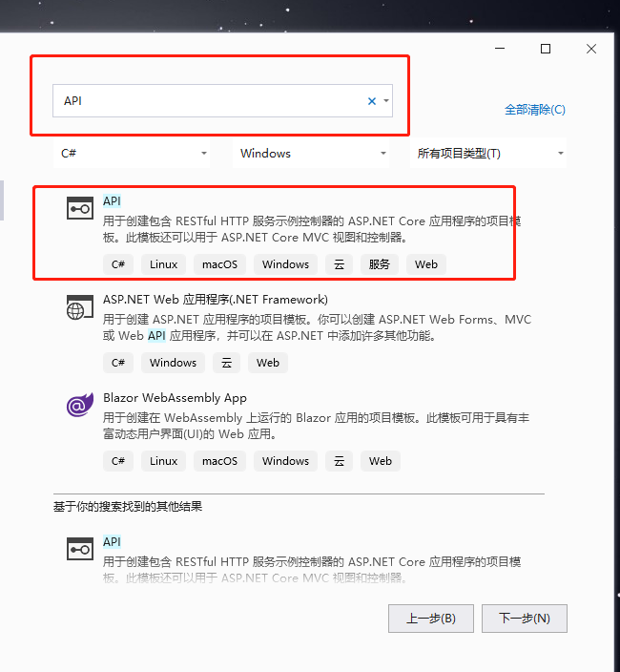Screen dimensions: 620x672
Task: Select the ASP.NET Web 应用程序(.NET Framework) template title
Action: (x=216, y=300)
